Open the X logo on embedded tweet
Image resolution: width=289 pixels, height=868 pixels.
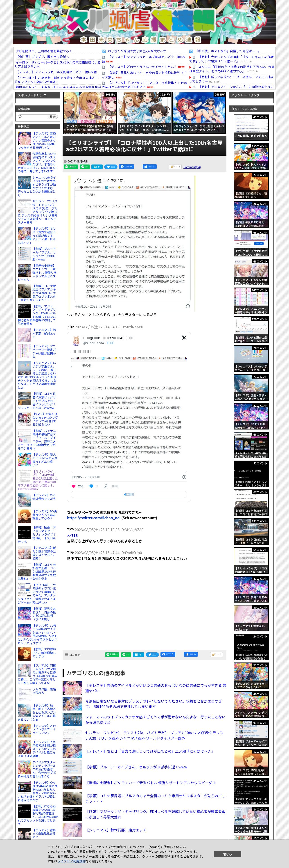pyautogui.click(x=184, y=338)
